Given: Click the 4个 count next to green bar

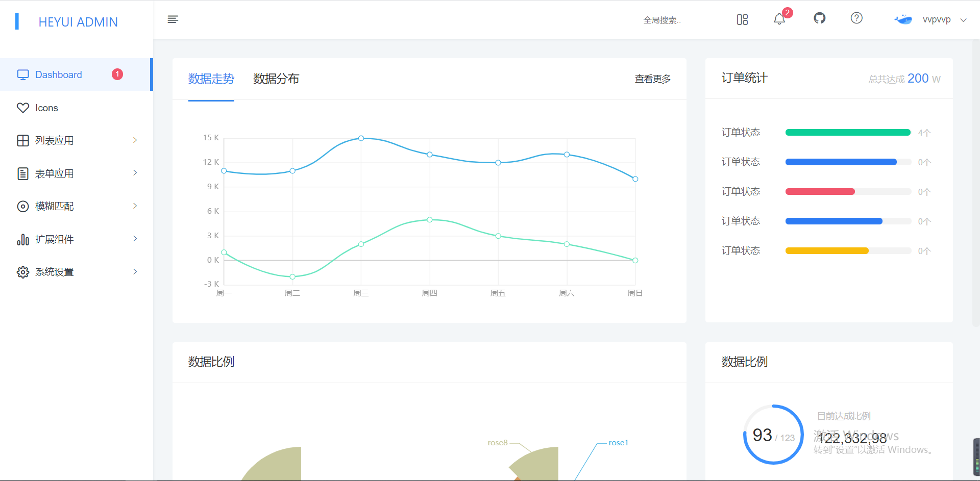Looking at the screenshot, I should [x=924, y=133].
